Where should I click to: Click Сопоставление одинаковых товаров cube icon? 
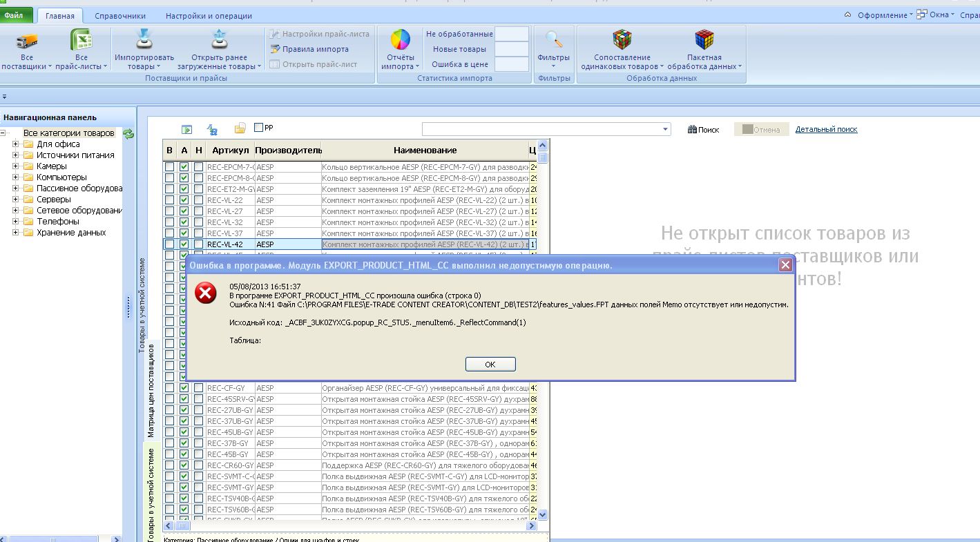click(622, 40)
